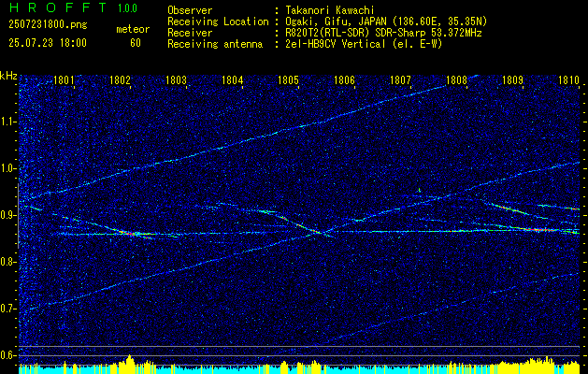Image resolution: width=588 pixels, height=374 pixels.
Task: Click the 1810 time marker
Action: click(x=569, y=79)
